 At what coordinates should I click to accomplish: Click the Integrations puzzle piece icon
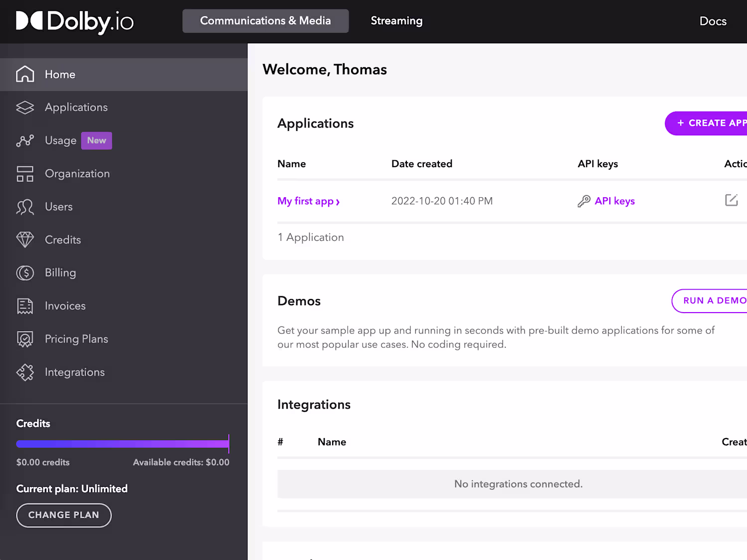(25, 372)
